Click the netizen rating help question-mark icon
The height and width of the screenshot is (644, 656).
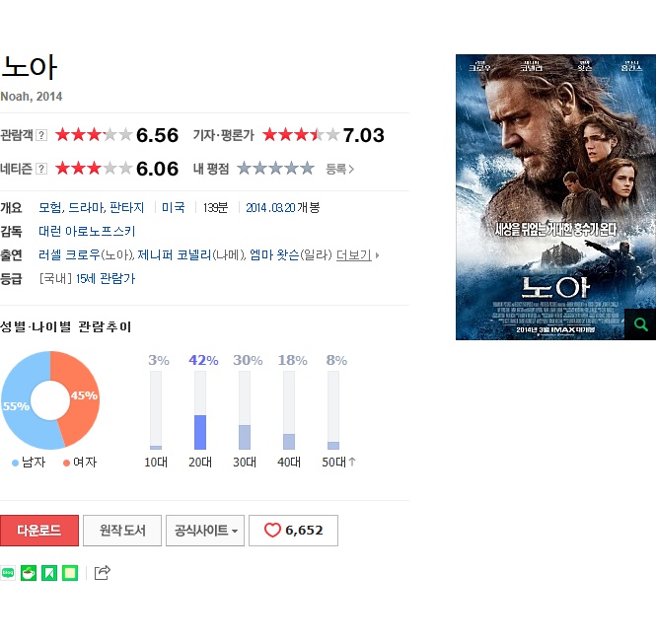pos(41,169)
